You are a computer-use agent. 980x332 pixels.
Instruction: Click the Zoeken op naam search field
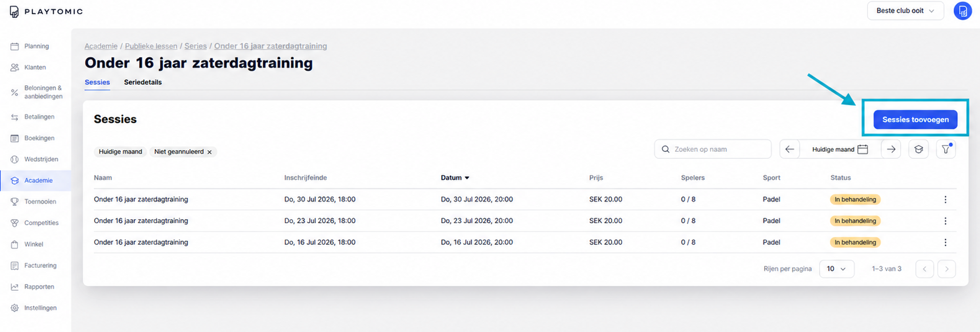(713, 149)
